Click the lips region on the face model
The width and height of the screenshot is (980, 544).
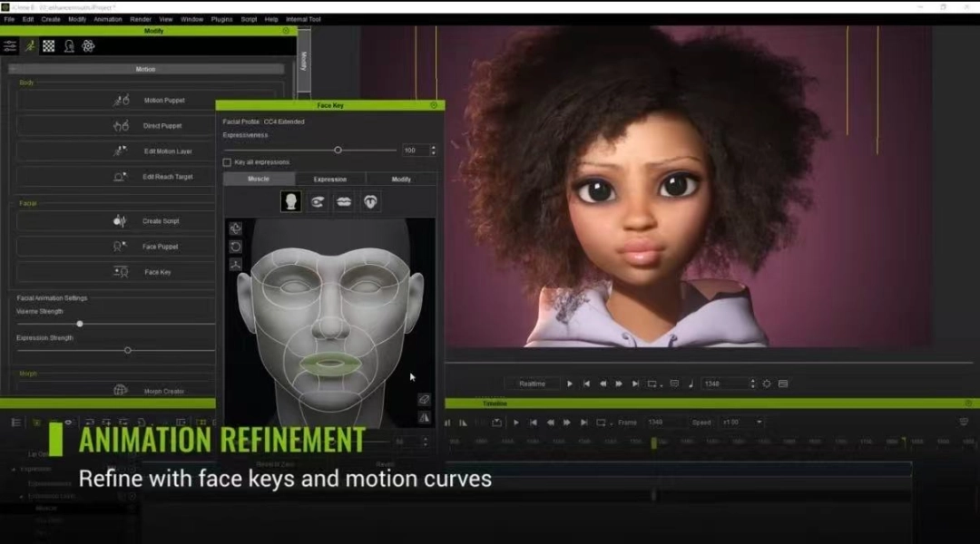coord(328,363)
